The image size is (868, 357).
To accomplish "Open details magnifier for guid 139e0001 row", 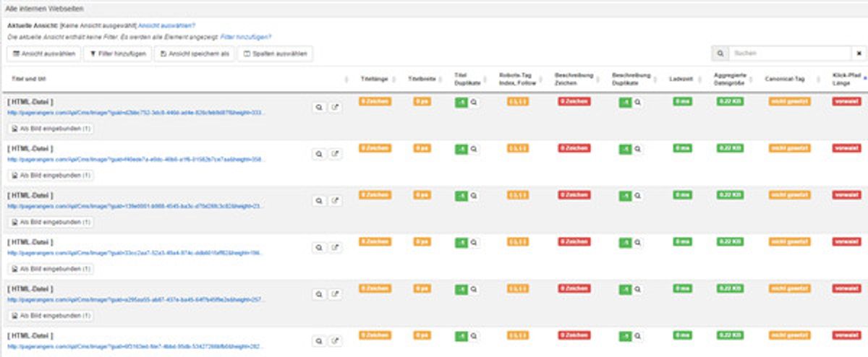I will [x=319, y=201].
